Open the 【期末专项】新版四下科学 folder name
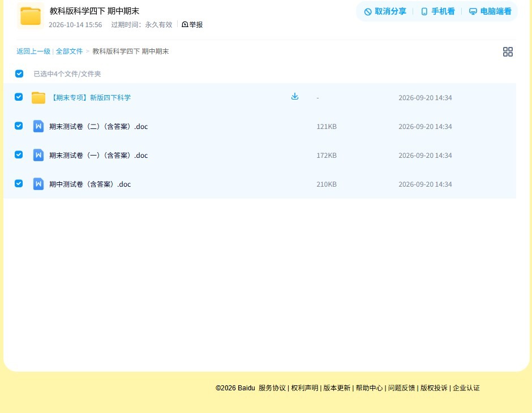This screenshot has width=532, height=413. 90,98
